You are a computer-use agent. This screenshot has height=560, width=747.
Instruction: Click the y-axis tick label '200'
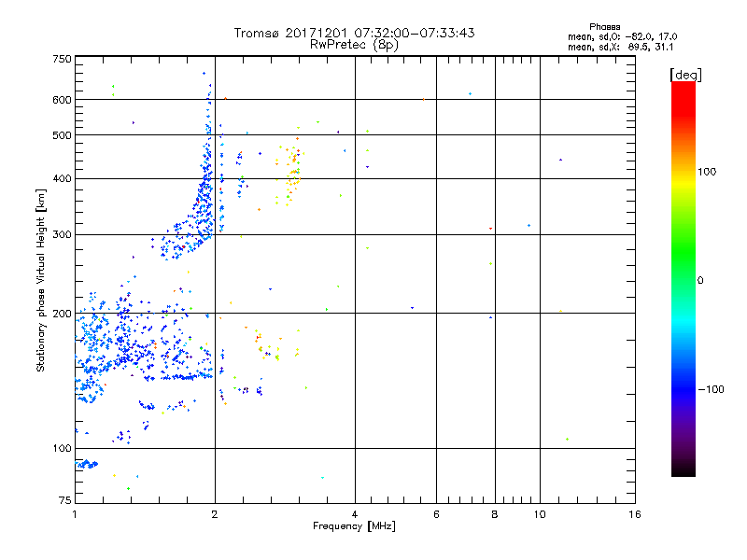click(x=62, y=314)
